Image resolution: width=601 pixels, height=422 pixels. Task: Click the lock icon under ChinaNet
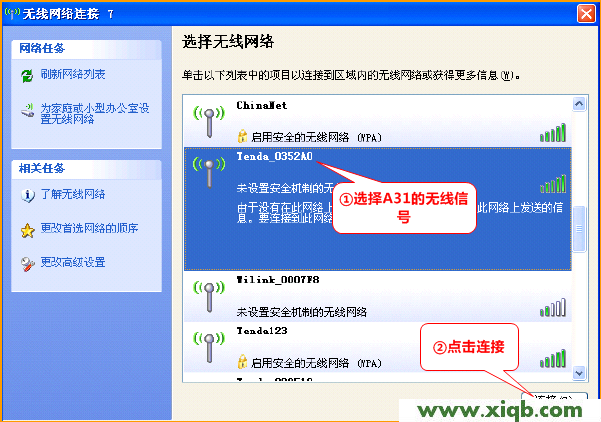coord(242,136)
